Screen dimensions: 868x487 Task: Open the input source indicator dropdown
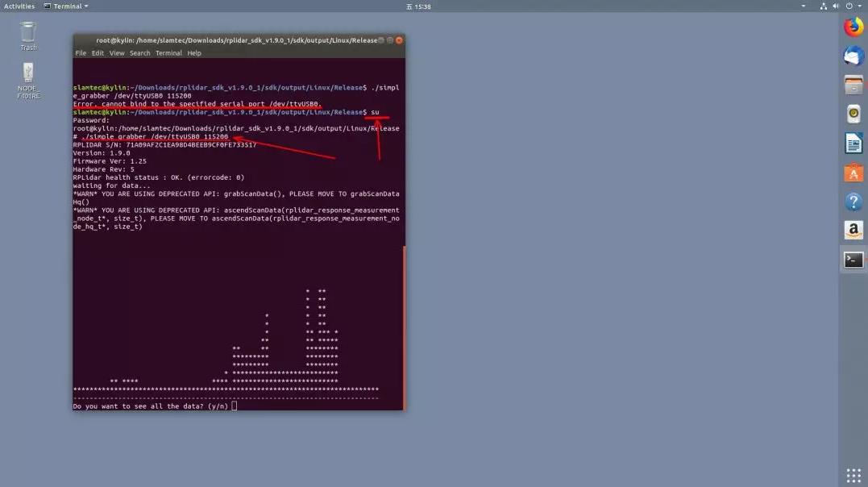click(x=804, y=6)
